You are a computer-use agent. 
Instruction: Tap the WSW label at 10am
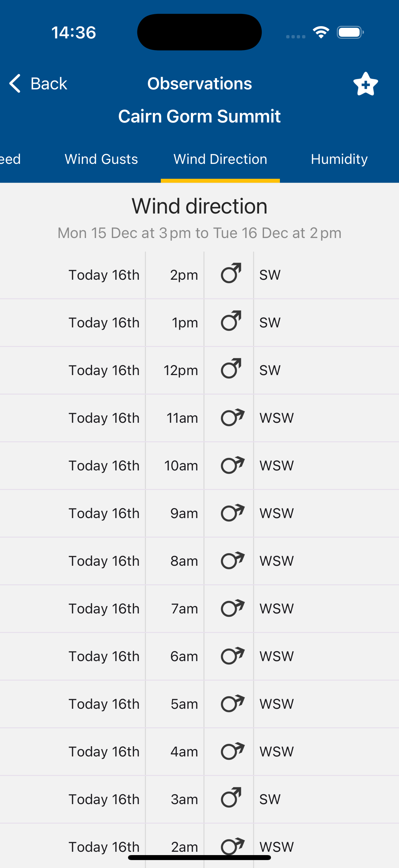point(277,466)
